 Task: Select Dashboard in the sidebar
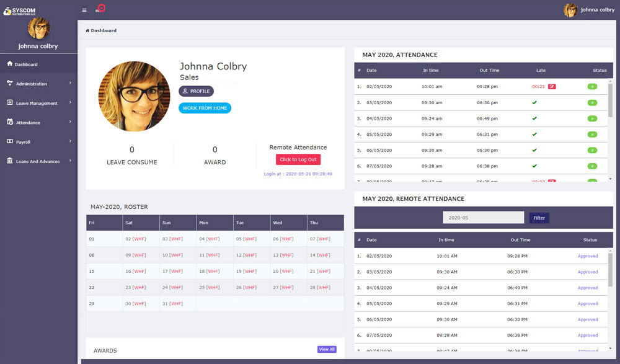(x=26, y=64)
